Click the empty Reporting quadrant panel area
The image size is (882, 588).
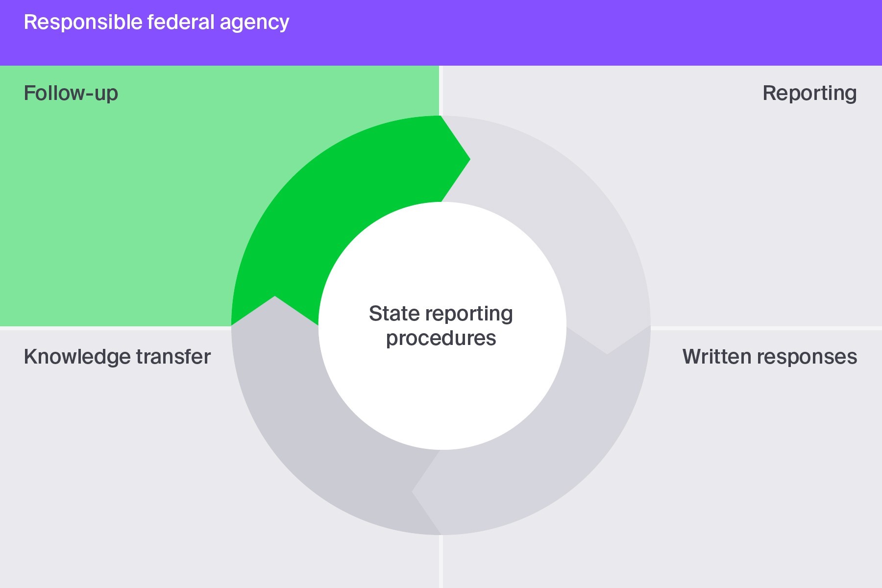coord(759,220)
